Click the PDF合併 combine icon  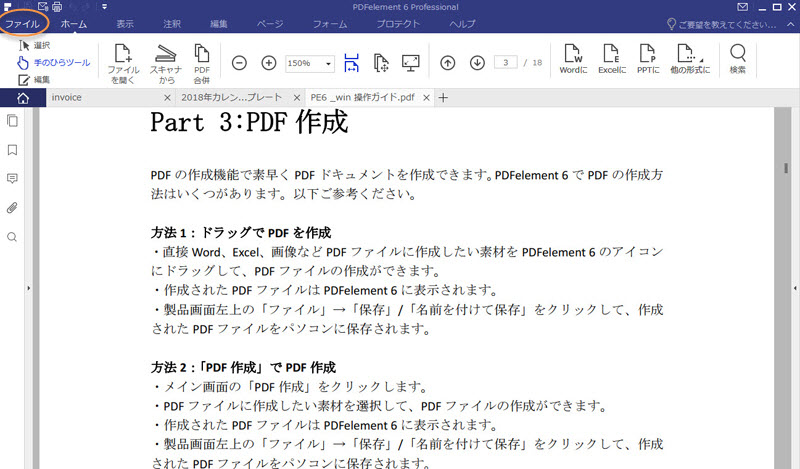[202, 64]
